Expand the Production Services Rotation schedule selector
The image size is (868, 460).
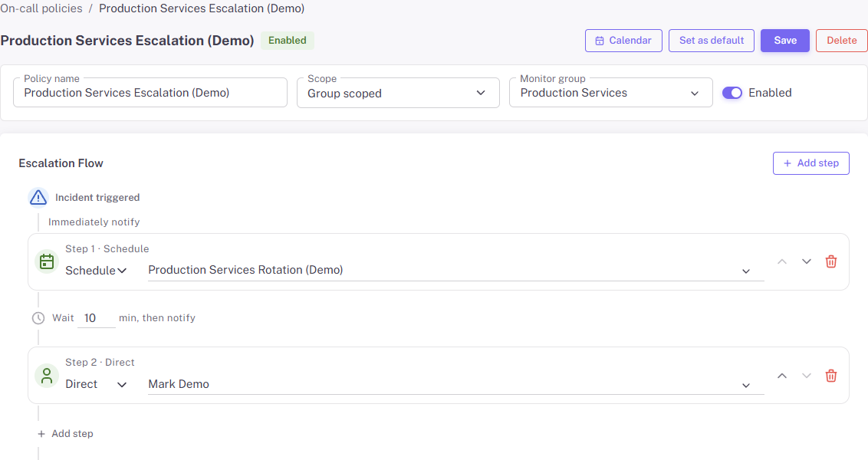click(x=745, y=270)
